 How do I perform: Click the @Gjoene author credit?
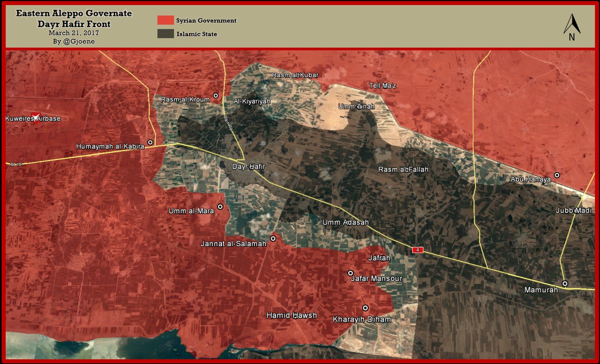pyautogui.click(x=74, y=41)
